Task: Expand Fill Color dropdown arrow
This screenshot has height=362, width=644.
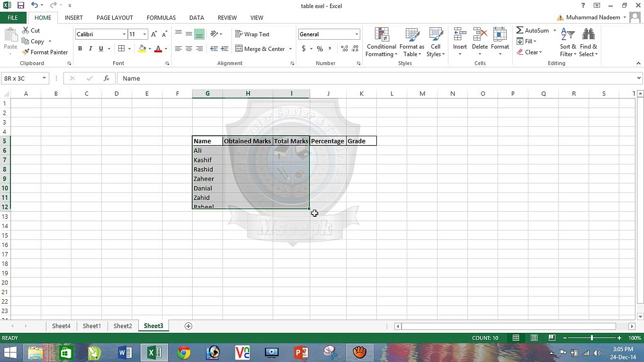Action: pos(149,49)
